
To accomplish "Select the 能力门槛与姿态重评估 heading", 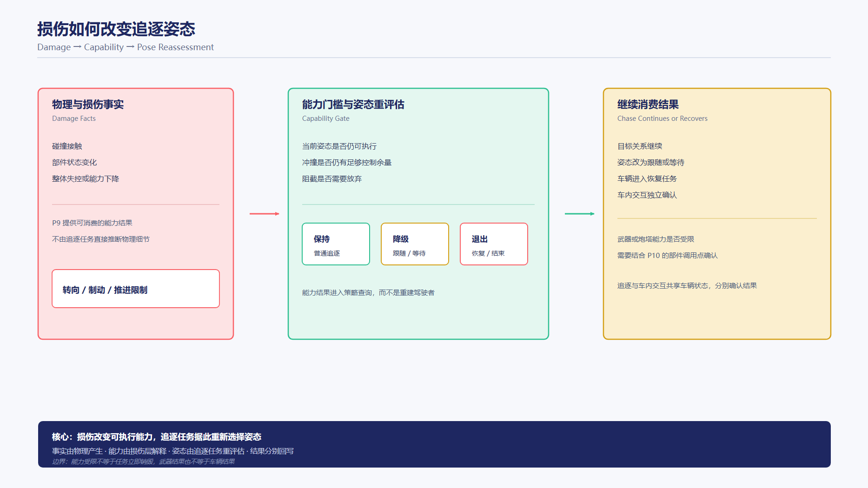I will tap(353, 105).
